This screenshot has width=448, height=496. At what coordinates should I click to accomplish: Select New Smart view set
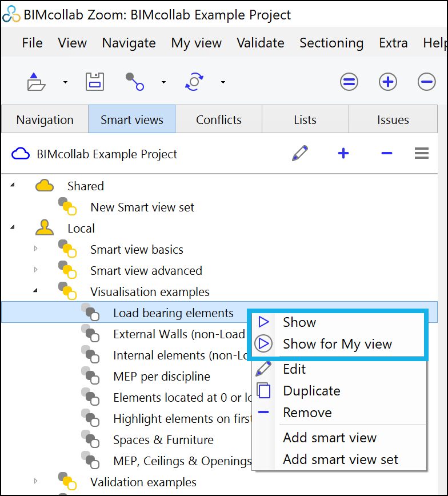[142, 207]
